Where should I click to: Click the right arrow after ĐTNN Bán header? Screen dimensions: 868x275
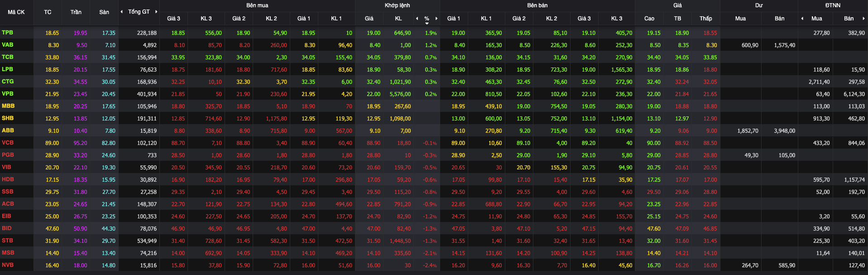click(863, 19)
